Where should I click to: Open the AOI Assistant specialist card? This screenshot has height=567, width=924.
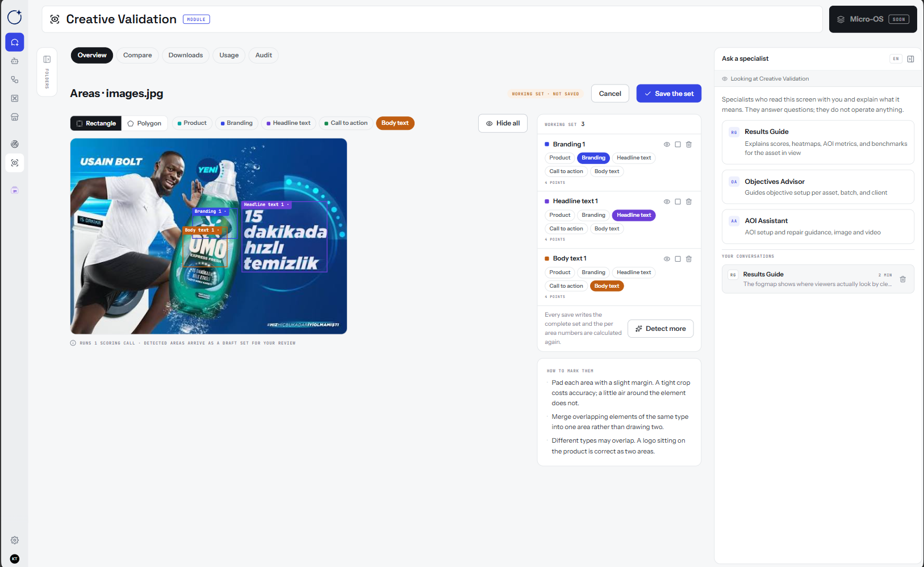click(x=818, y=226)
